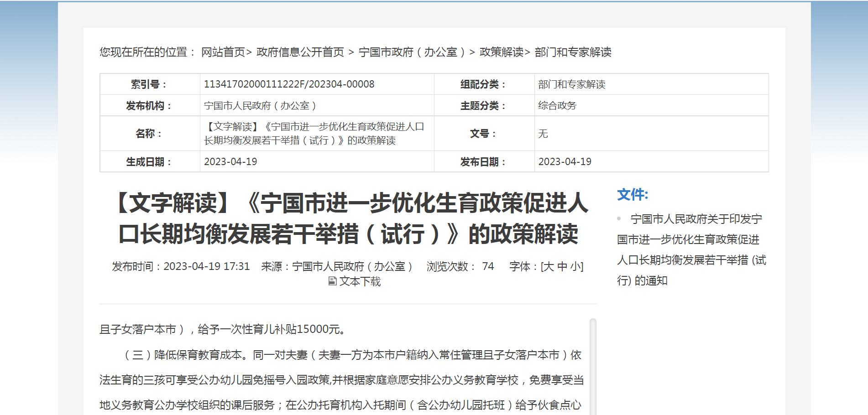Open the related file 宁国市人民政府关于印发 notice link

click(691, 249)
